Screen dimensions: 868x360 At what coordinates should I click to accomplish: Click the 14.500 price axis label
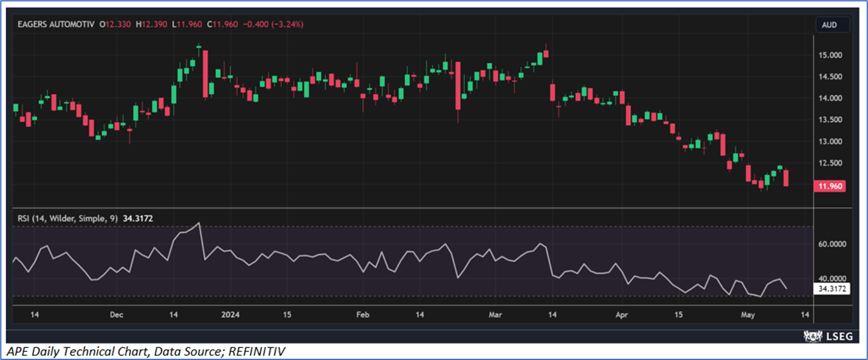pos(831,77)
